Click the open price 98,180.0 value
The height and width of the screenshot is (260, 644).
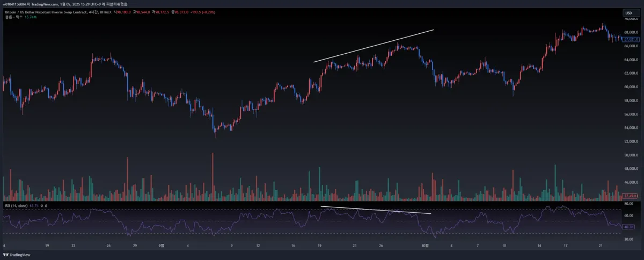pyautogui.click(x=123, y=12)
